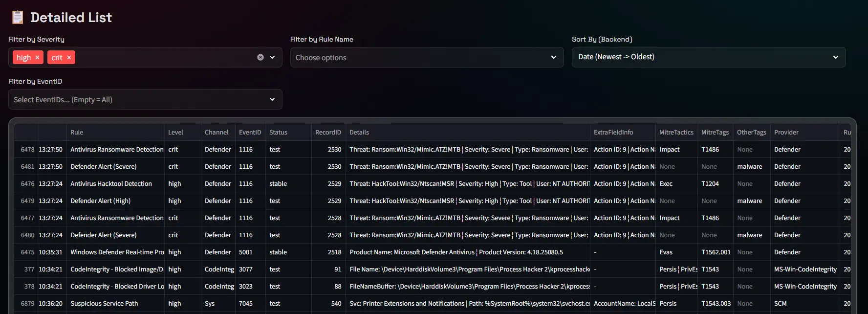Select the Suspicious Service Path rule cell

tap(104, 304)
